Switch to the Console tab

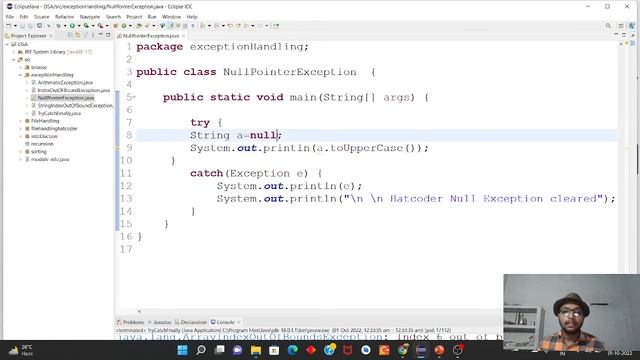pyautogui.click(x=222, y=322)
